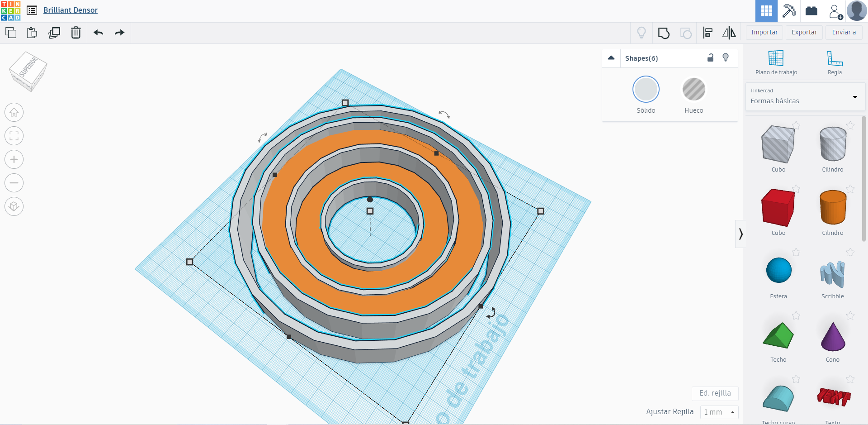Favorite the red Cubo star

[x=796, y=189]
